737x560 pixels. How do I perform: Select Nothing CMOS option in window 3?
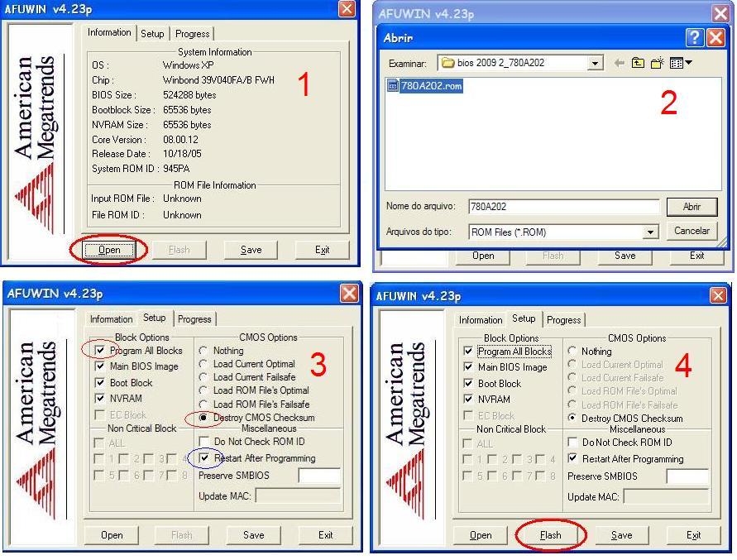click(x=203, y=351)
